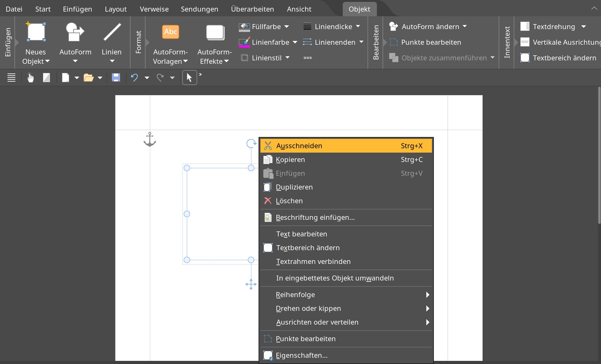Click the Linienenden icon
Screen dimensions: 601x364
(307, 42)
